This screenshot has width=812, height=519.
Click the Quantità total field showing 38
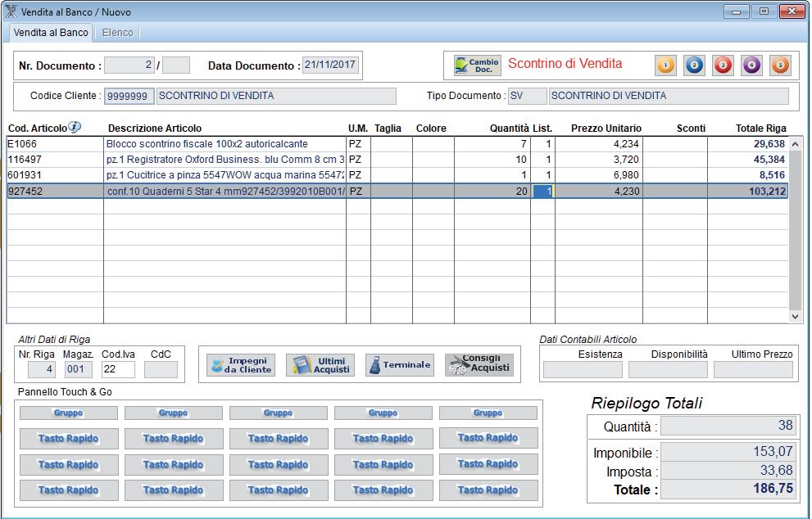(727, 426)
